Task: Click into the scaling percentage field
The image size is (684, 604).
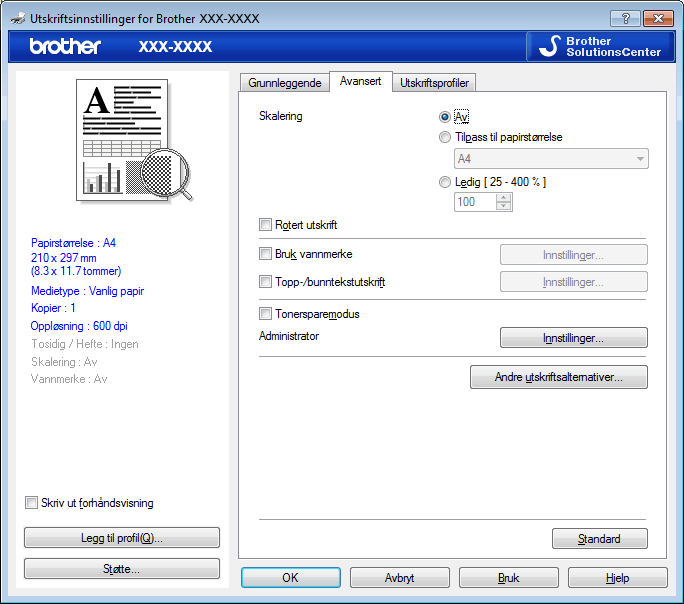Action: click(474, 202)
